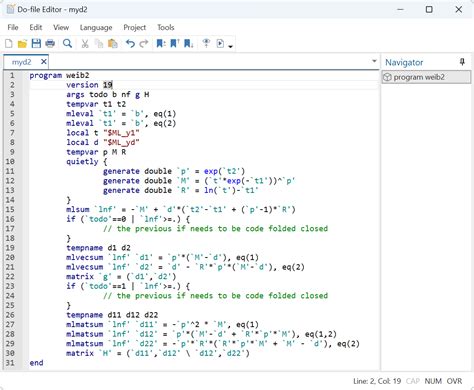Image resolution: width=474 pixels, height=390 pixels.
Task: Execute the do-file with run icon
Action: [x=220, y=43]
